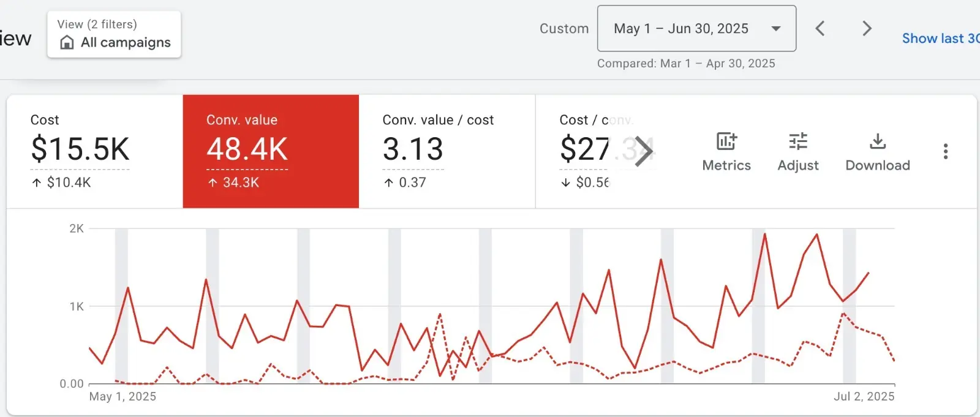This screenshot has width=980, height=417.
Task: Click the Compared: Mar 1 – Apr 30 text
Action: point(686,63)
